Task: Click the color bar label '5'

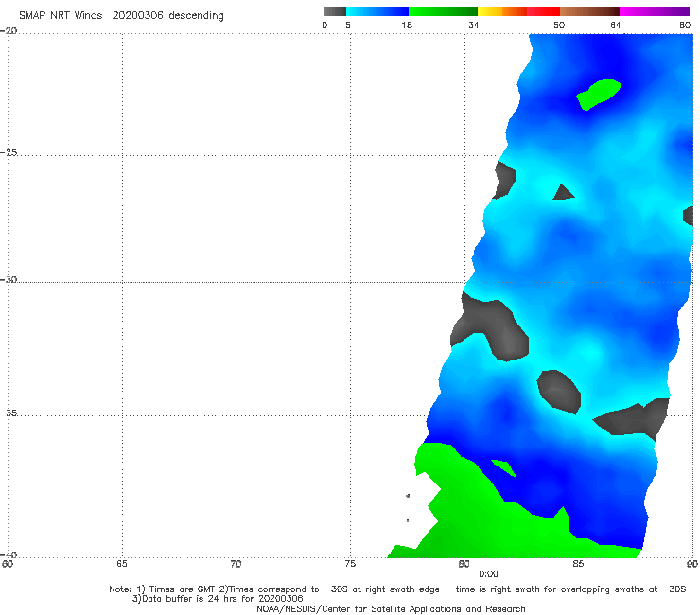Action: [348, 26]
